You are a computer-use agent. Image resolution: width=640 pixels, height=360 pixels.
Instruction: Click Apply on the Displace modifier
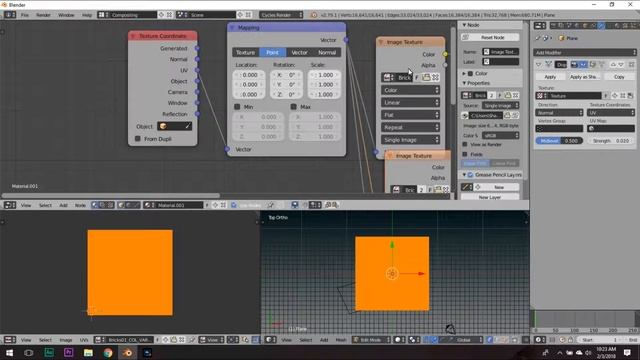pyautogui.click(x=550, y=77)
